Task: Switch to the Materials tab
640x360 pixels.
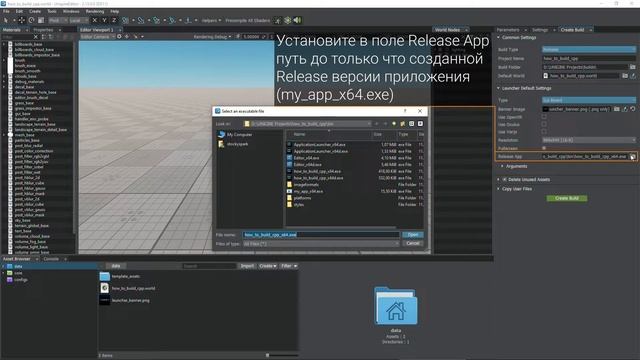Action: pos(12,30)
